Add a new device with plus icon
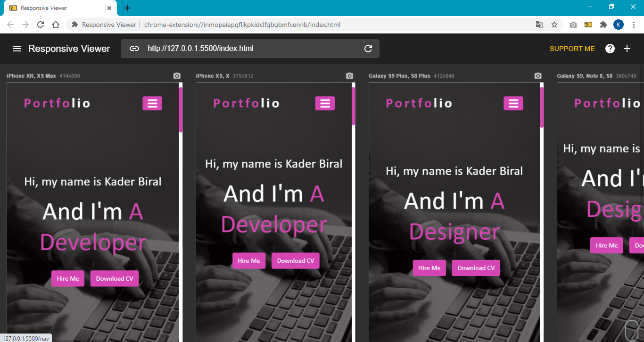The image size is (644, 342). (627, 49)
